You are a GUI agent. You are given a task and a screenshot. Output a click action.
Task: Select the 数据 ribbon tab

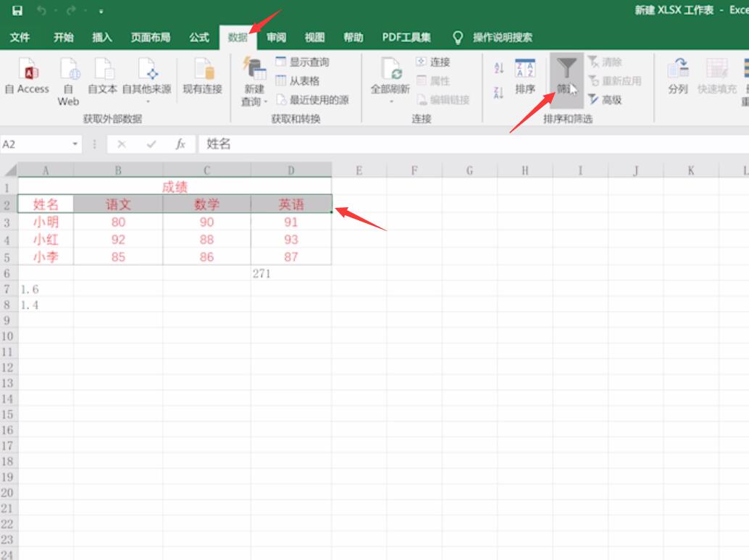(238, 37)
